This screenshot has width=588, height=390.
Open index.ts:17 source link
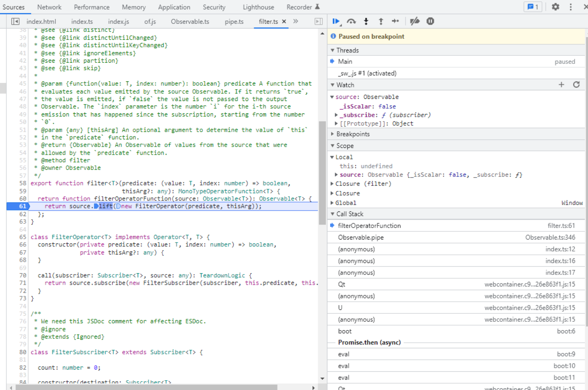[560, 273]
